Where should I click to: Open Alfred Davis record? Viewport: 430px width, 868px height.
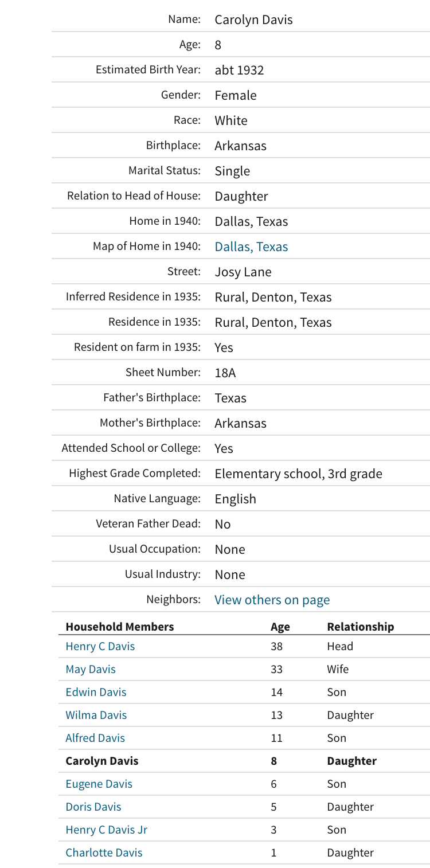tap(95, 738)
